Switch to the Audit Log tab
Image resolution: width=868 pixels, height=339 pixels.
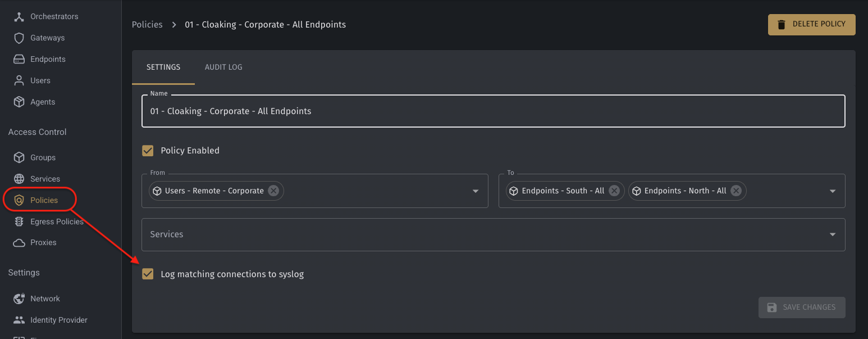click(x=223, y=67)
